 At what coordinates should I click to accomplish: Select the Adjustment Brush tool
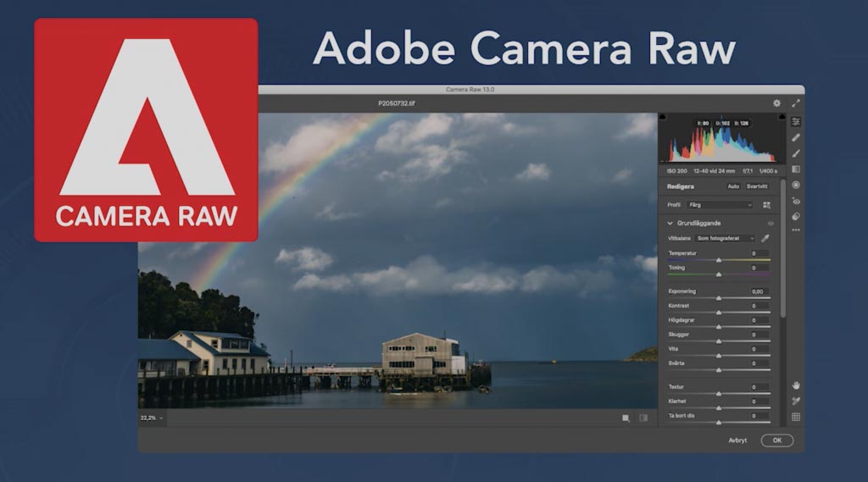(796, 153)
